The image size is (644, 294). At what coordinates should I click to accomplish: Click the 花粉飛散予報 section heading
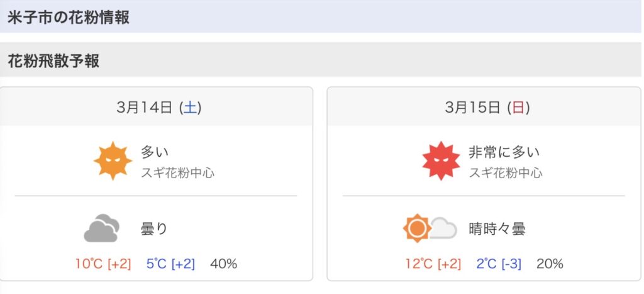tap(53, 61)
